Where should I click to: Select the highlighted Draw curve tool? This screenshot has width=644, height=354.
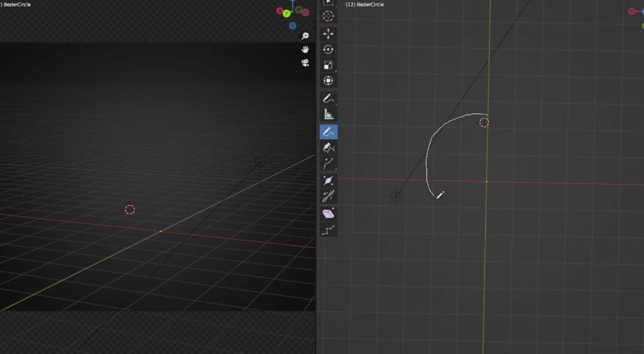coord(328,132)
